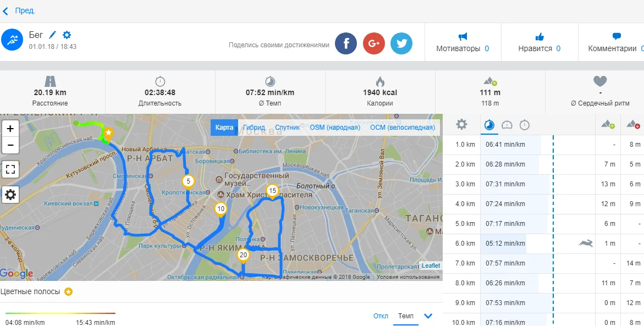Click the 05:12 min/km pace value
Screen dimensions: 644x326
[x=505, y=244]
